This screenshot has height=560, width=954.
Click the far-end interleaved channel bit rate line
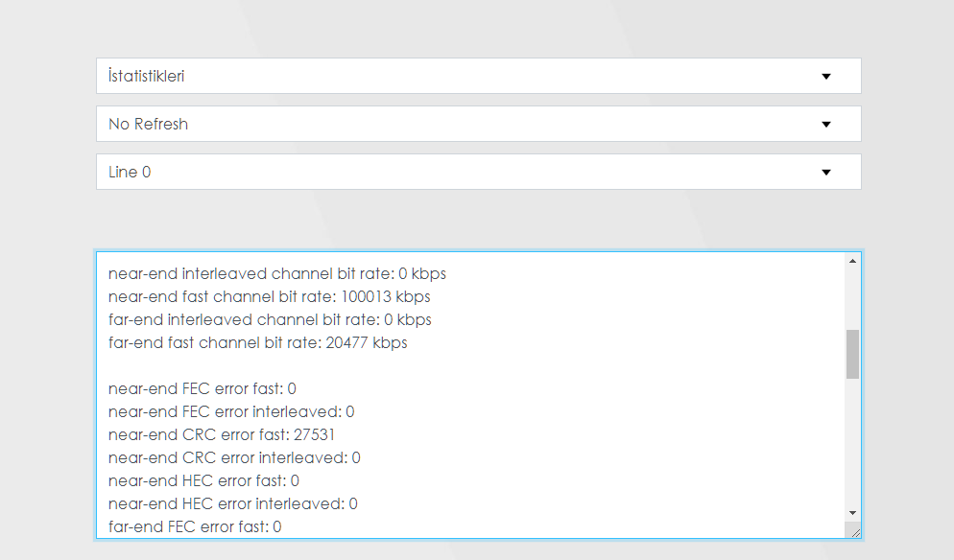click(x=270, y=320)
